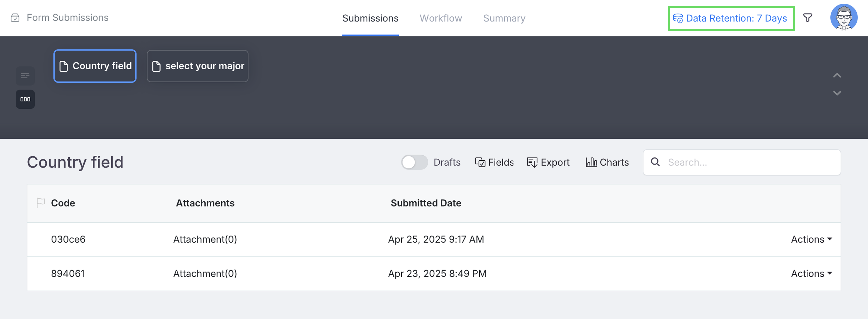
Task: Click the flag icon in header
Action: (40, 203)
